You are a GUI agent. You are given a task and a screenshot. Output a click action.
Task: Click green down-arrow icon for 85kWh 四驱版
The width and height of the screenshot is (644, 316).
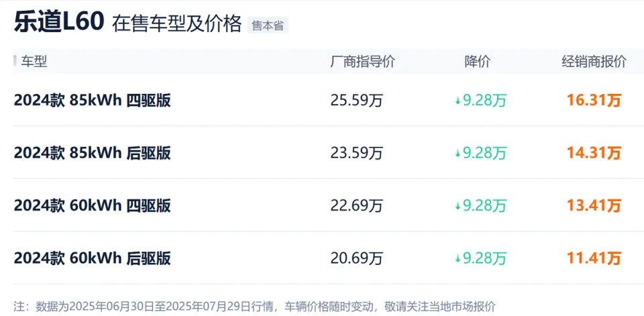[x=458, y=101]
